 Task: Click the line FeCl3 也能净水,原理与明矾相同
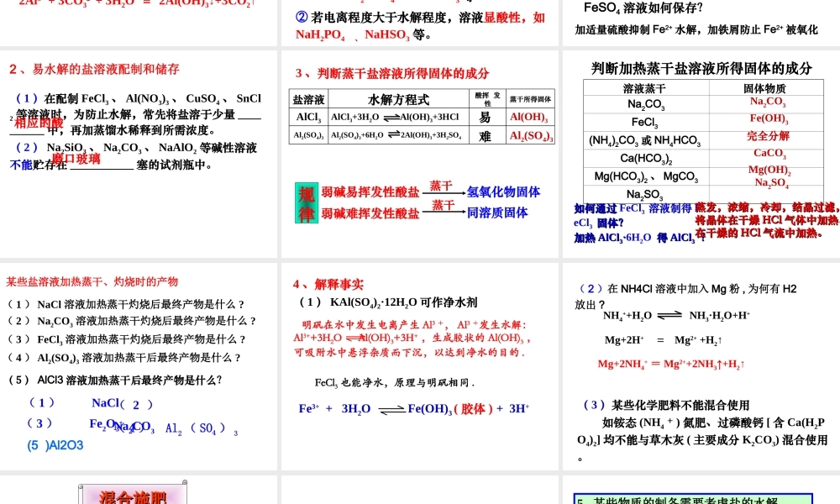tap(395, 382)
